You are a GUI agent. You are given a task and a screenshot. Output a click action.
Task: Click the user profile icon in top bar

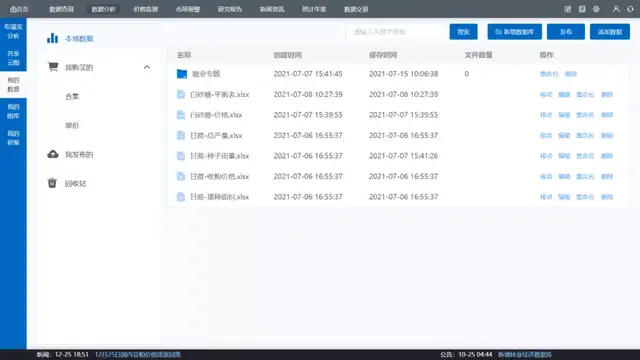[616, 9]
